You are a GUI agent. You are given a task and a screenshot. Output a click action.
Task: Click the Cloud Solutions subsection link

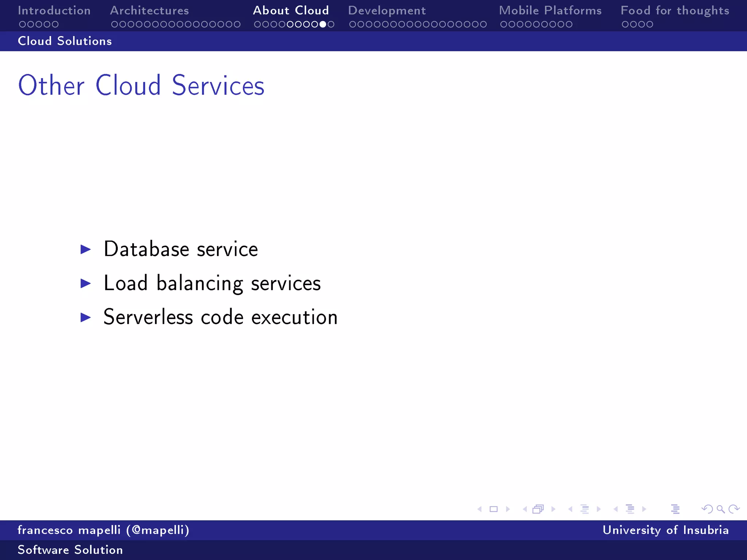tap(65, 41)
